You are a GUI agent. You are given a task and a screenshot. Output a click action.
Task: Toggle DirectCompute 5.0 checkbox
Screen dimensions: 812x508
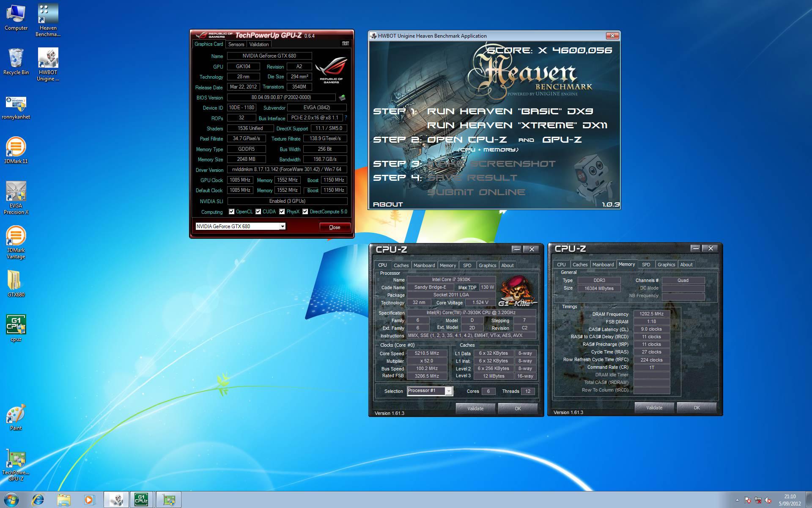(x=305, y=212)
